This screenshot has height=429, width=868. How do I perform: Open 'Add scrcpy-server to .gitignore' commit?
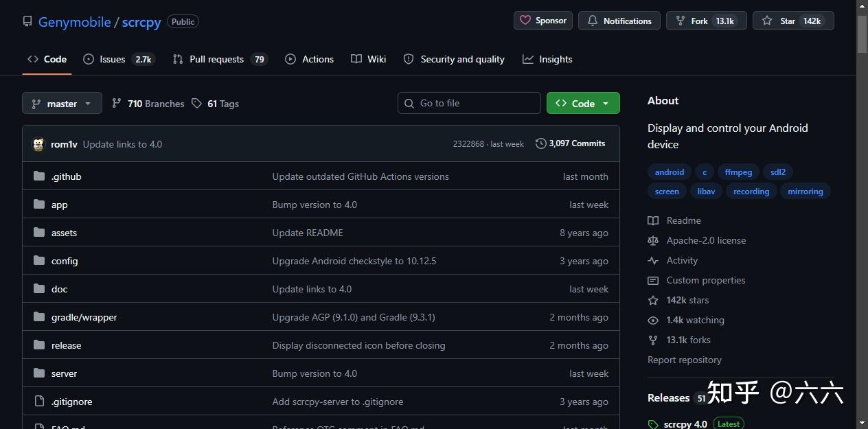click(338, 402)
